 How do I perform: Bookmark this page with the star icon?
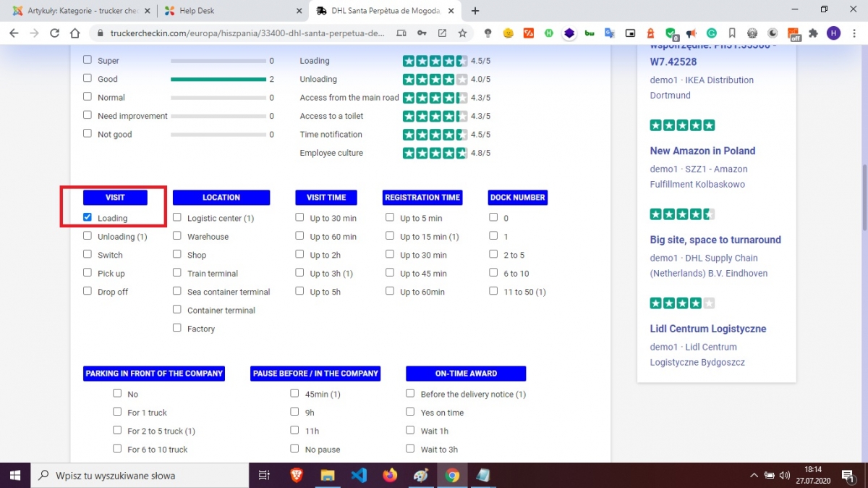click(462, 33)
